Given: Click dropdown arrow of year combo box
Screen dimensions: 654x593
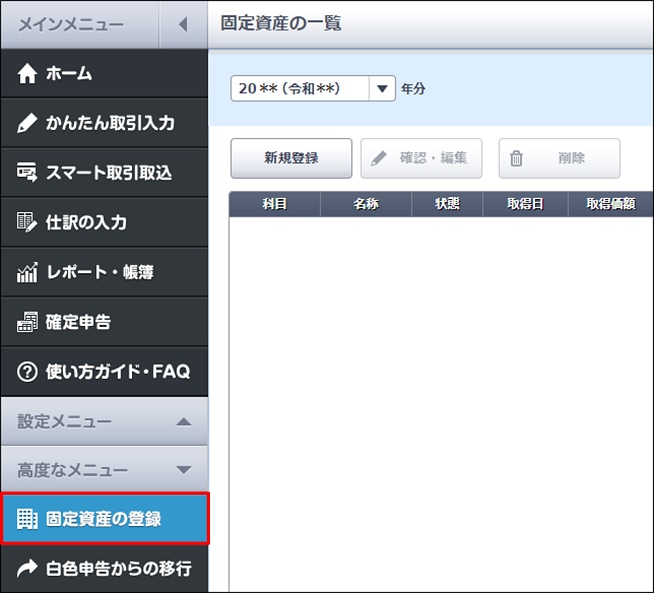Looking at the screenshot, I should [382, 88].
